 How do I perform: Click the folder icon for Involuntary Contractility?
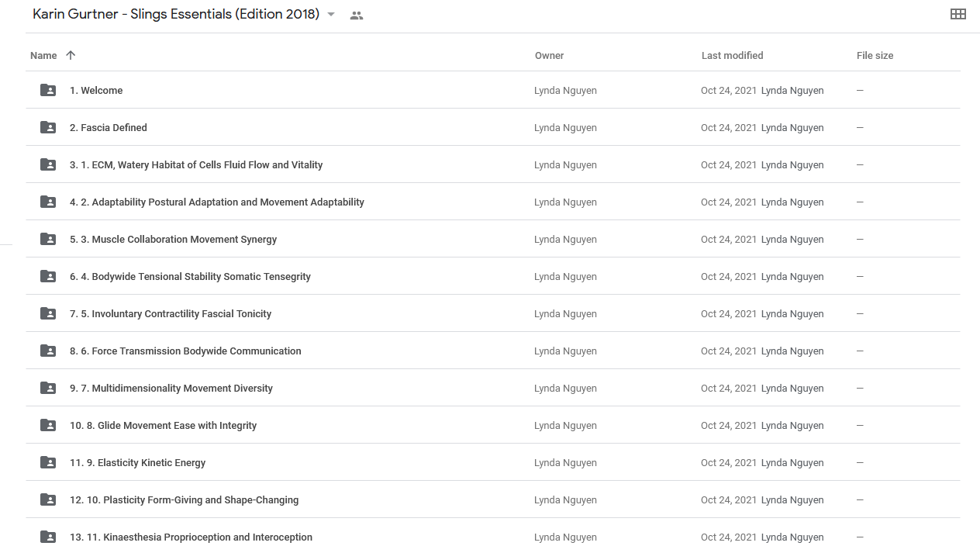[x=48, y=313]
